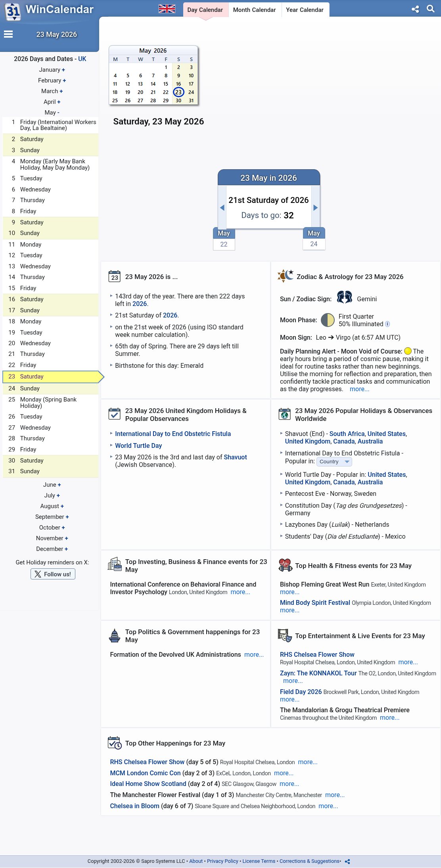Open International Day to End Obstetric Fistula link
The image size is (441, 868).
tap(173, 434)
